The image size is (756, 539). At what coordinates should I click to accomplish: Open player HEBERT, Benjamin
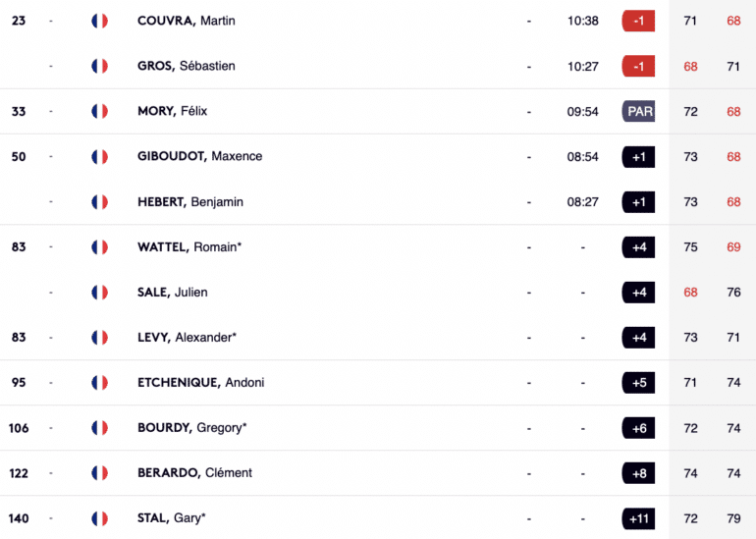(x=189, y=202)
